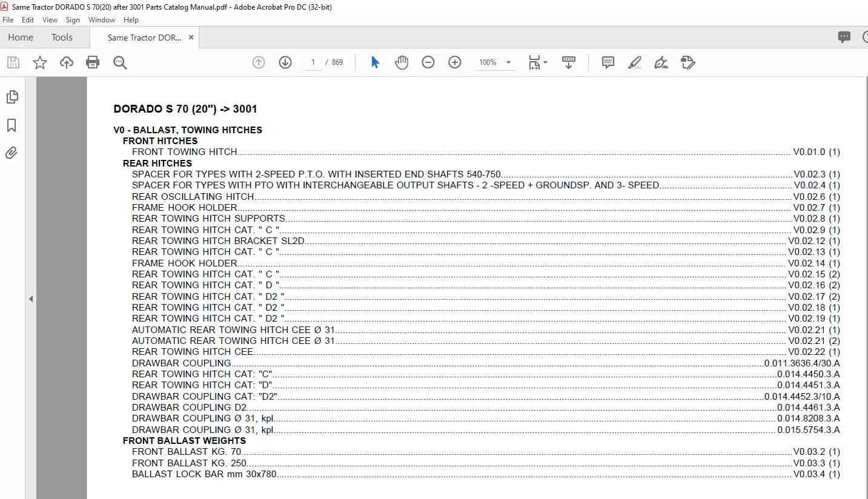Viewport: 868px width, 499px height.
Task: Open BALLAST LOCK BAR mm 30x780 entry
Action: pos(205,474)
